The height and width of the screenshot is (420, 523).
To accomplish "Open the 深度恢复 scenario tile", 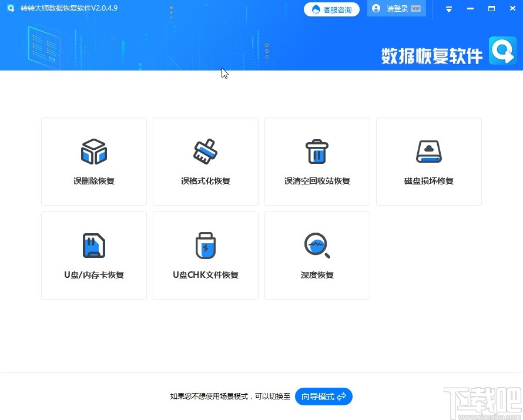I will pyautogui.click(x=317, y=256).
